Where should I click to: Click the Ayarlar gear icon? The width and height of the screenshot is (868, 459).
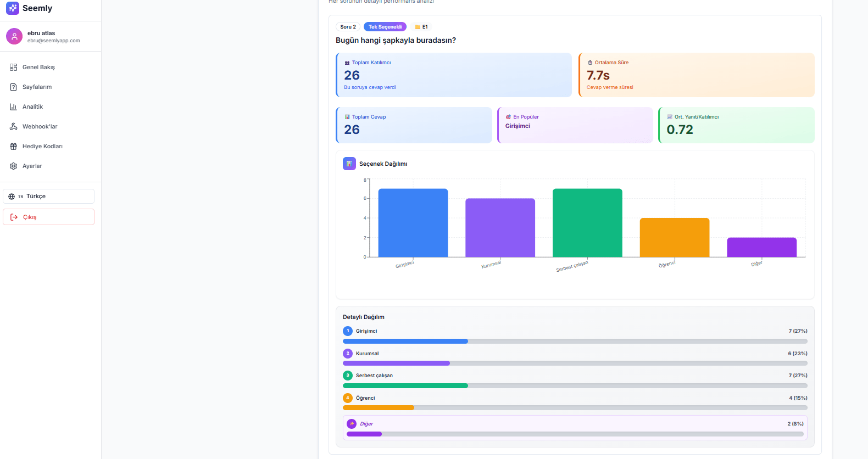14,166
